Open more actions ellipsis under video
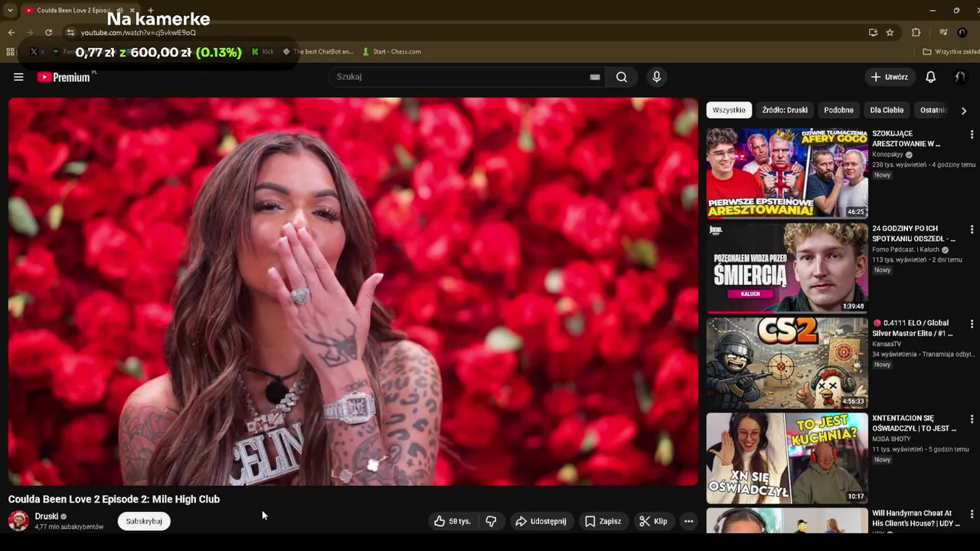980x551 pixels. 688,521
